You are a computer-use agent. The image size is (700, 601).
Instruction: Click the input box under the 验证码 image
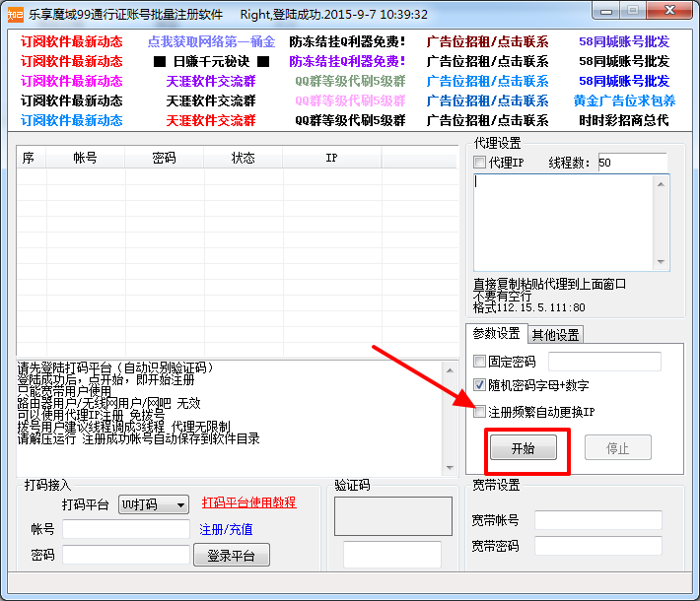[392, 554]
